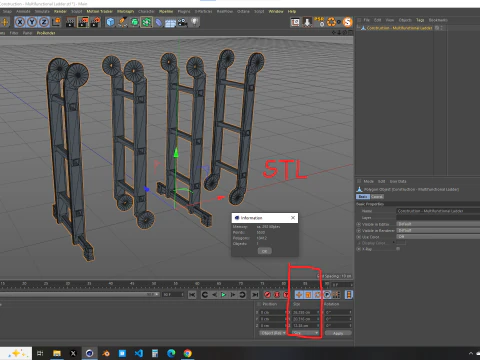Open the Visible in Renderer dropdown
Viewport: 480px width, 360px height.
[438, 230]
